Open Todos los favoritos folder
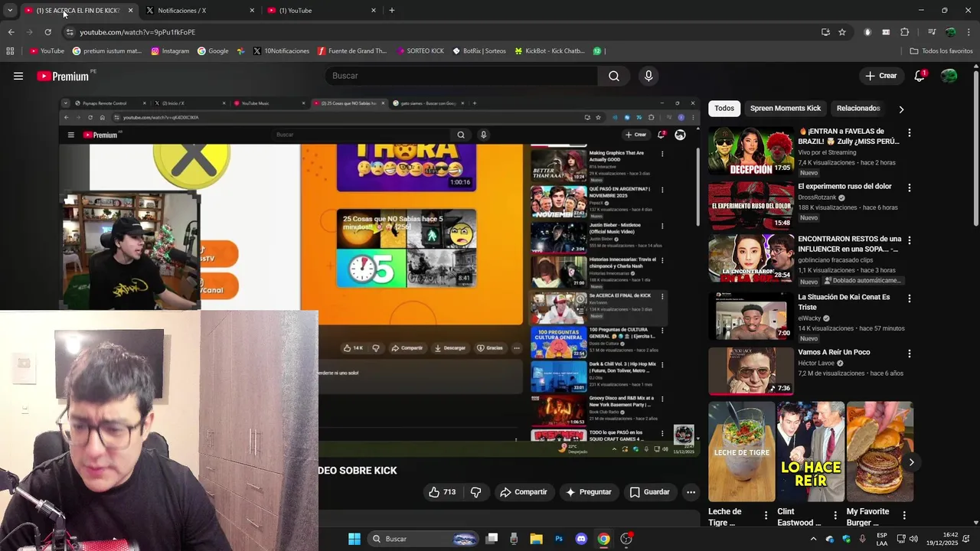This screenshot has height=551, width=980. (941, 51)
